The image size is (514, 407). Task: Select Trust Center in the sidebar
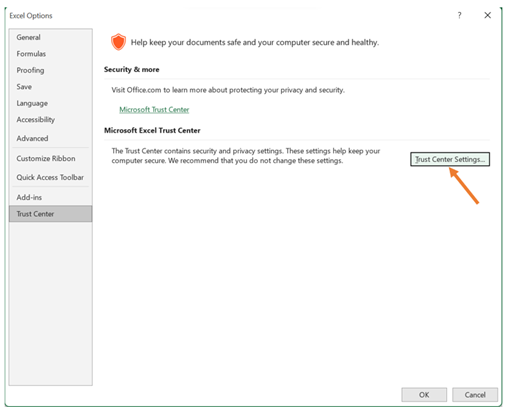(51, 214)
